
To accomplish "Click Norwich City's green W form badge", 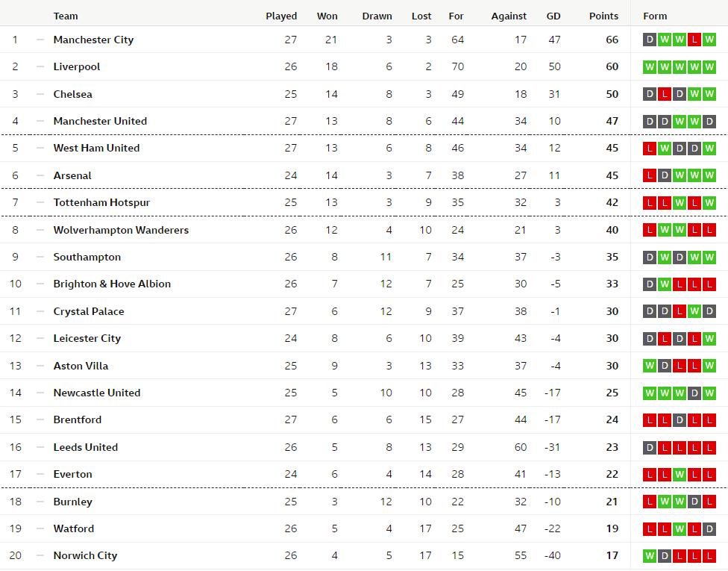I will (650, 555).
